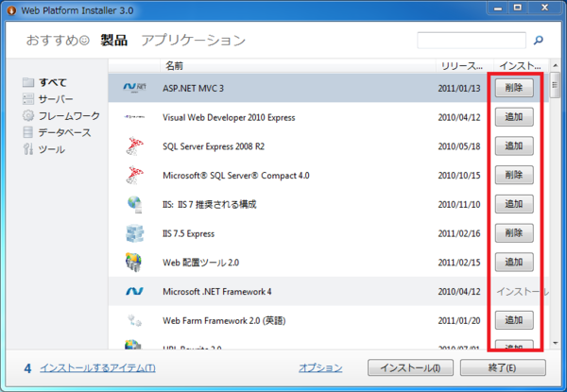Viewport: 567px width, 392px height.
Task: Sort by the リリース column header
Action: [x=465, y=66]
